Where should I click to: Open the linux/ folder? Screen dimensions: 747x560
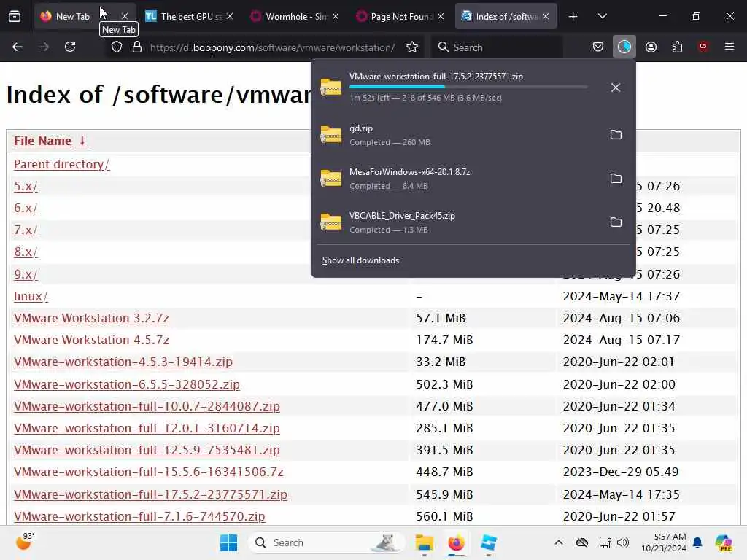[x=31, y=296]
